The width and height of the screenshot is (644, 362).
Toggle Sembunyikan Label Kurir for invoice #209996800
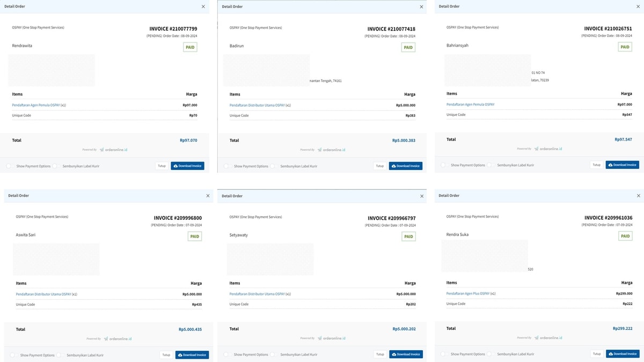pyautogui.click(x=59, y=355)
